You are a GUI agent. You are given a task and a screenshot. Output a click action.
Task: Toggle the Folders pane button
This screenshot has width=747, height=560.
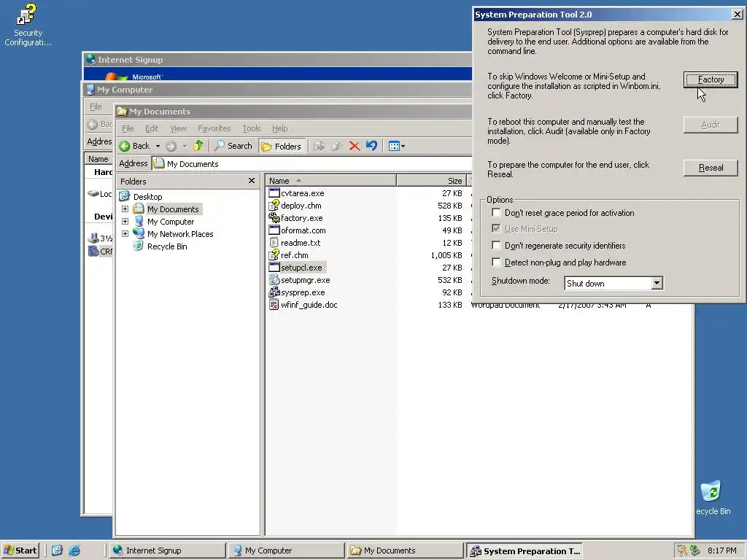tap(282, 146)
